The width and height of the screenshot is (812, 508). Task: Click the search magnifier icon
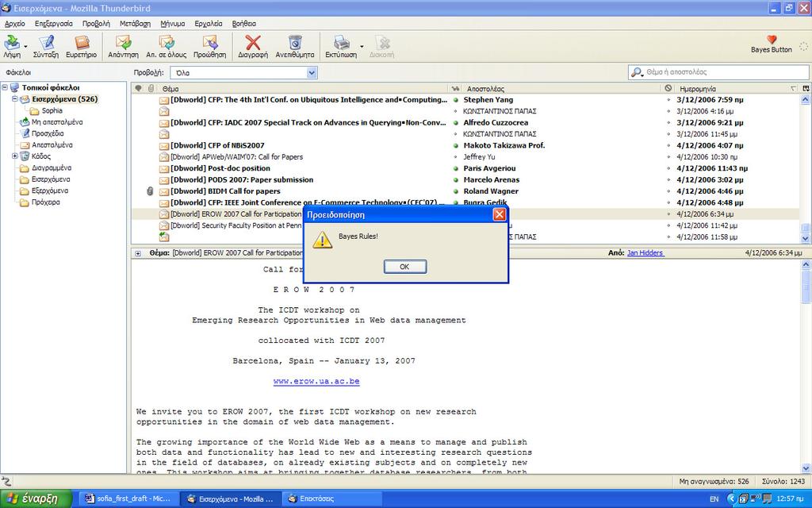click(635, 72)
